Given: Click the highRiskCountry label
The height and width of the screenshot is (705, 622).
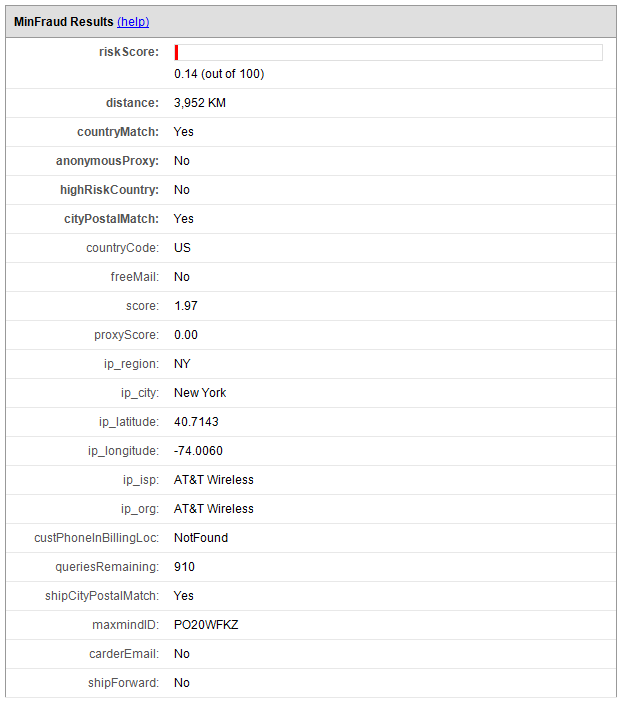Looking at the screenshot, I should [109, 190].
